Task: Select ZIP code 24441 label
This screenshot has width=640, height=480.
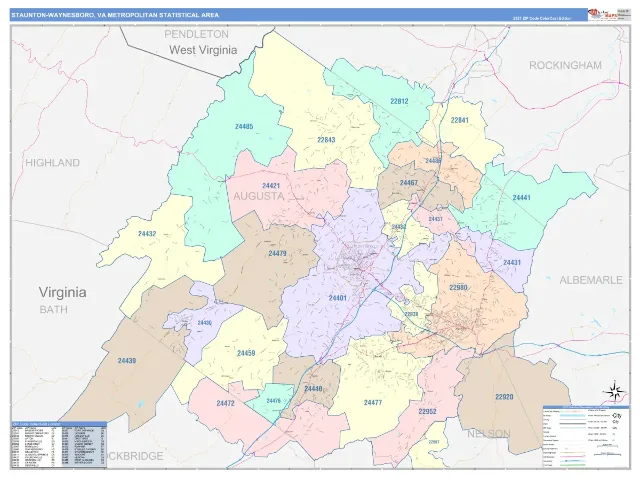Action: click(x=521, y=198)
